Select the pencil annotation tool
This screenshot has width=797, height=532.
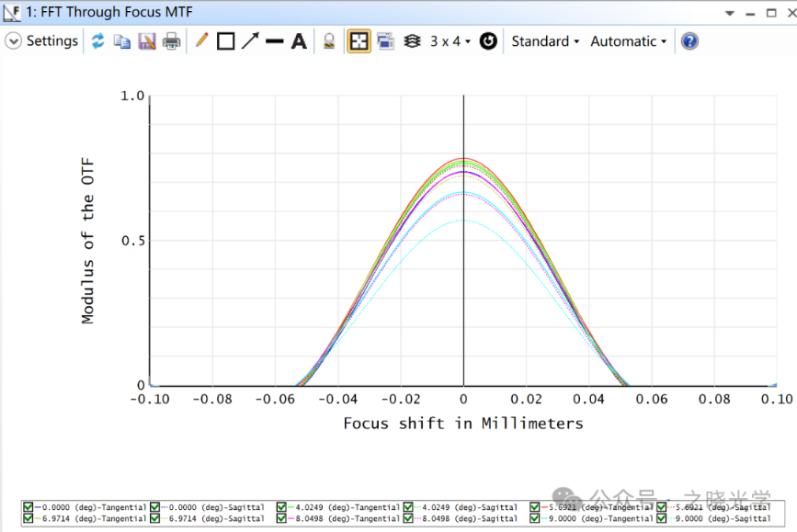click(201, 41)
